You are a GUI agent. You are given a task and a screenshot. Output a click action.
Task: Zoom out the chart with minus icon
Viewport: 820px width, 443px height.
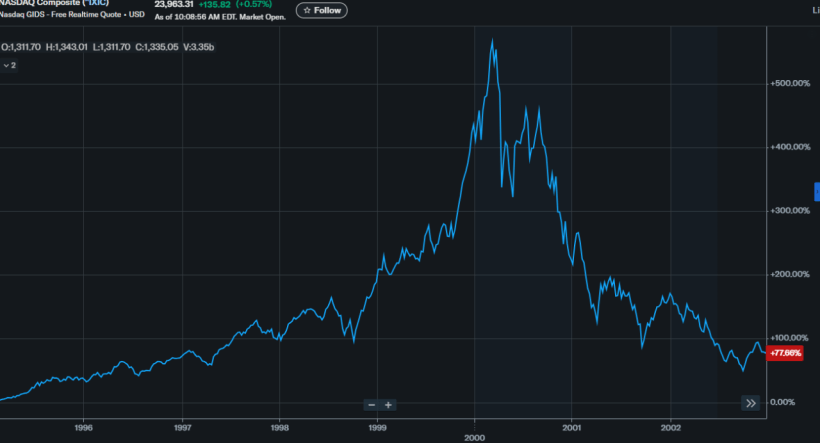(371, 405)
